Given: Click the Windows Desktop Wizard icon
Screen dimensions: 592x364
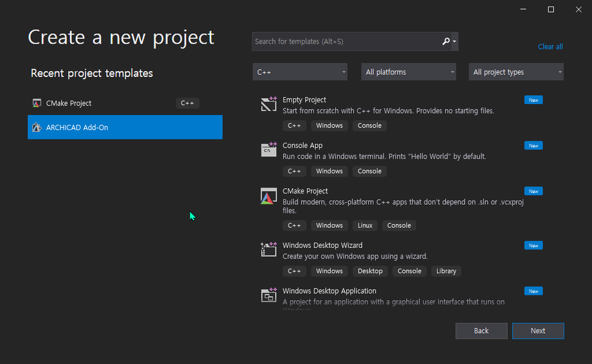Looking at the screenshot, I should pos(269,249).
